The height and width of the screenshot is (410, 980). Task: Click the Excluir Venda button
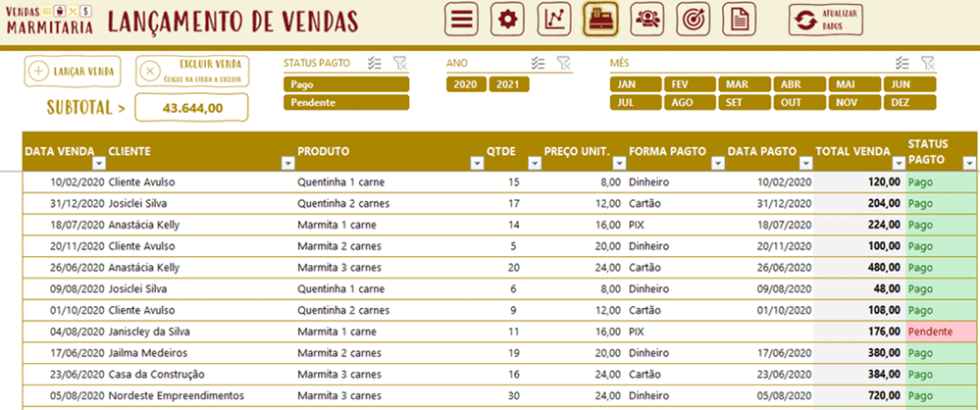tap(192, 72)
